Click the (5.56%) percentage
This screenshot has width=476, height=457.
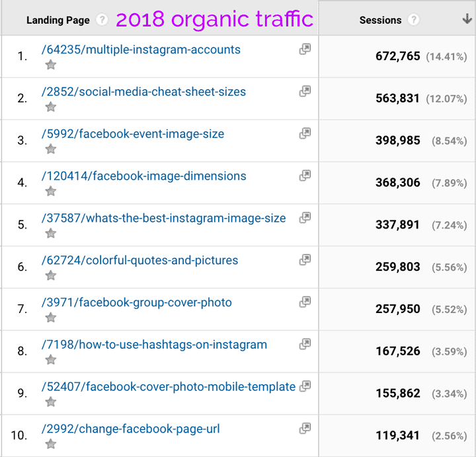450,267
